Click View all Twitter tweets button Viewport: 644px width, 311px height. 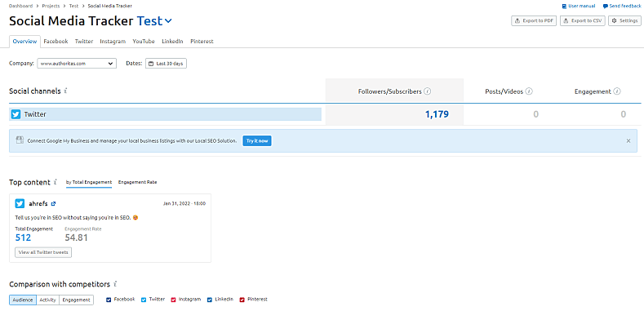pos(43,252)
